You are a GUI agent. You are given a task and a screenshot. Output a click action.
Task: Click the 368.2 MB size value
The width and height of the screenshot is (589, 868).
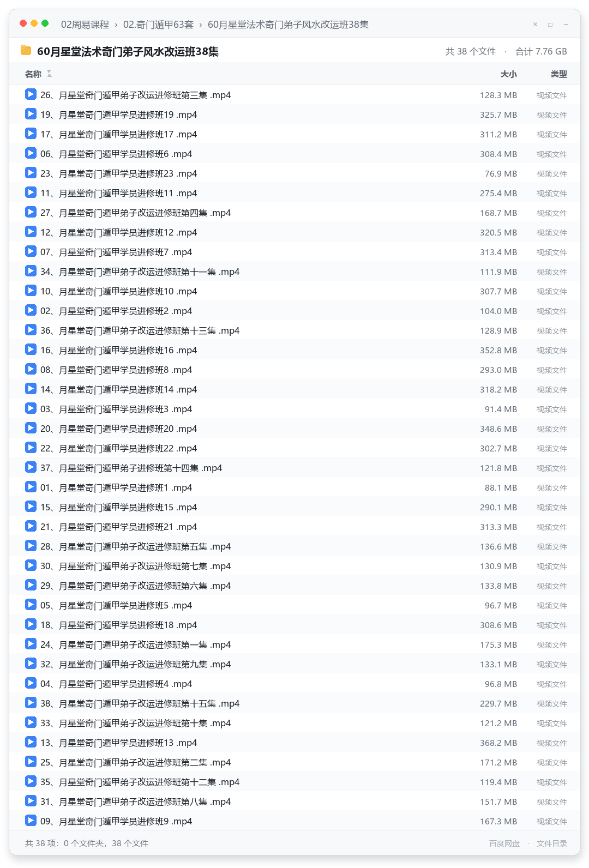[x=498, y=743]
